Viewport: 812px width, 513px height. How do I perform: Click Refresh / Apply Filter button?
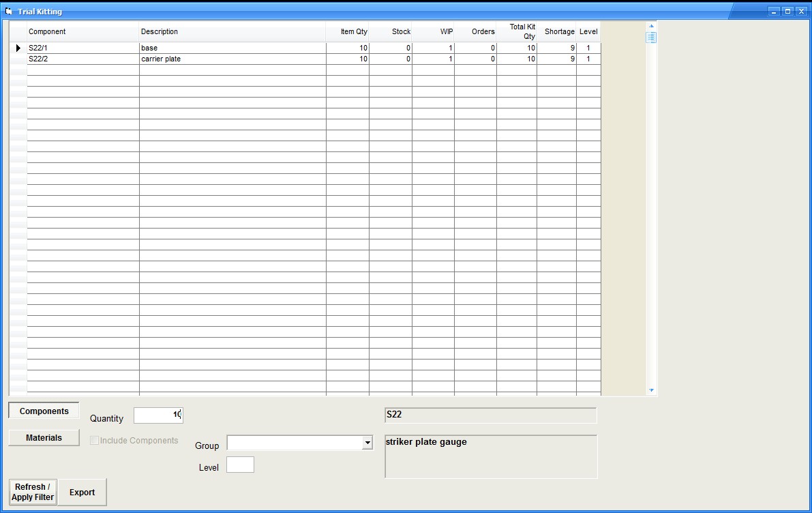coord(33,492)
